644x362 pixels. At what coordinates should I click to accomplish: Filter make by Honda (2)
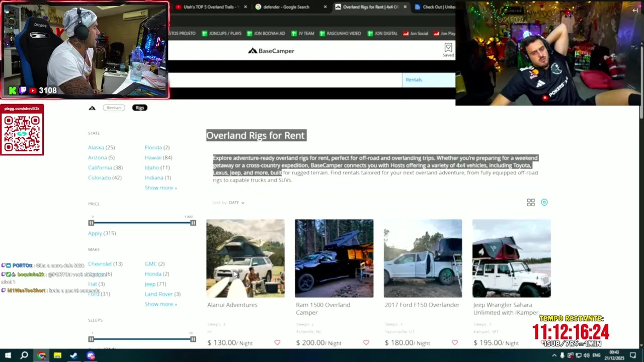tap(157, 274)
